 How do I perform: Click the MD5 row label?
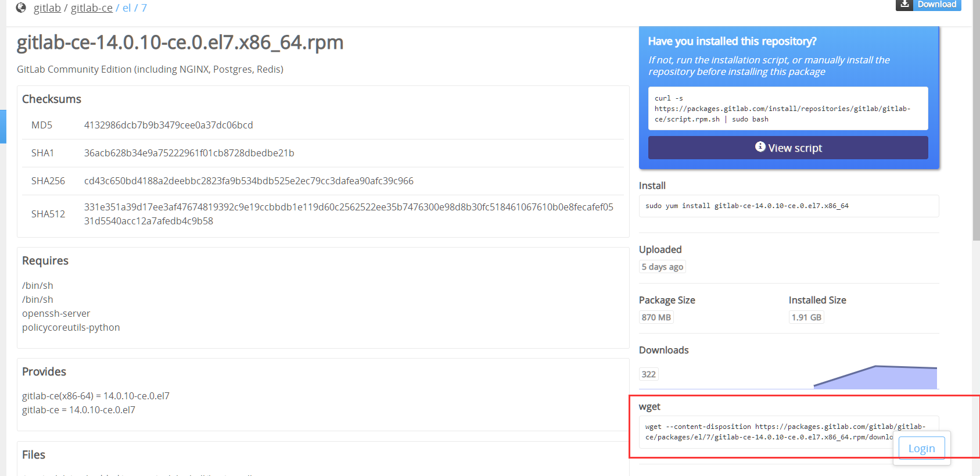42,125
